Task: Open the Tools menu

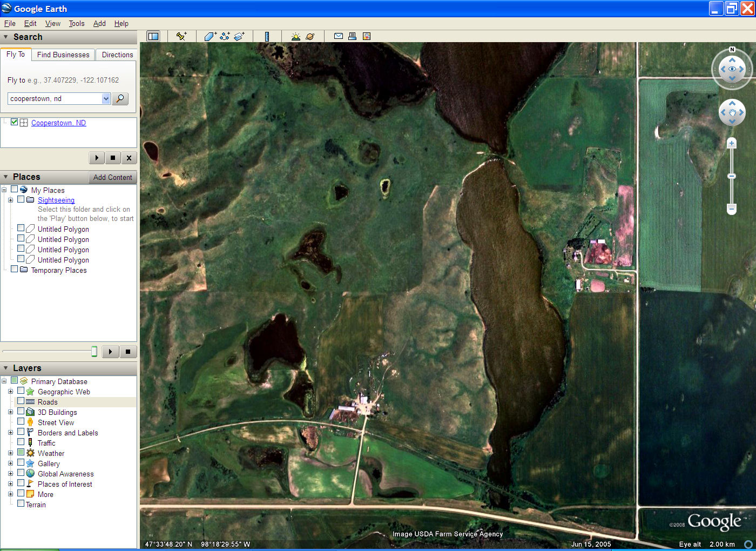Action: tap(77, 23)
